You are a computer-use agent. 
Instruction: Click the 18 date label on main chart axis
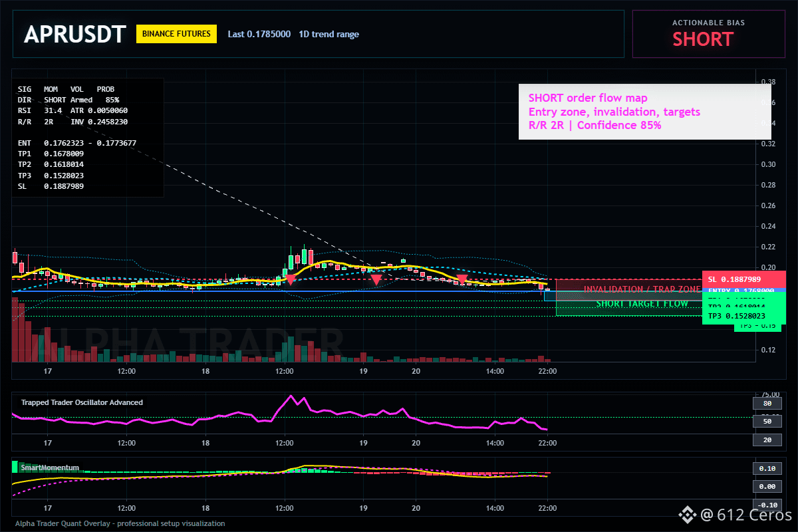(205, 370)
